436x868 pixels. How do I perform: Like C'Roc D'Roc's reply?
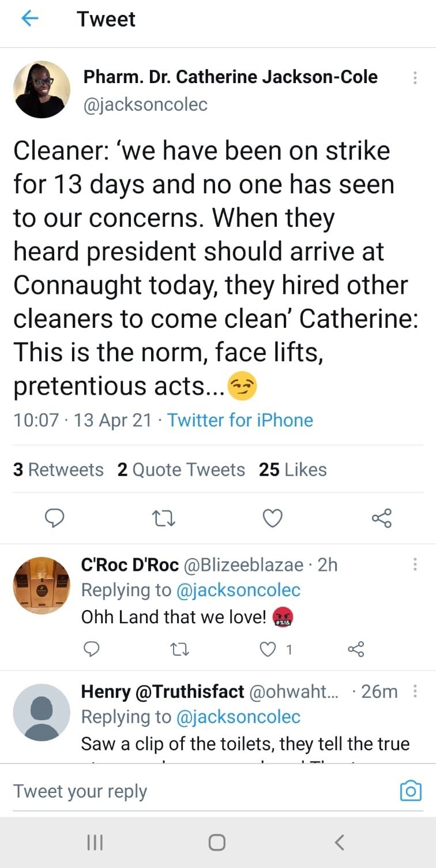point(268,650)
